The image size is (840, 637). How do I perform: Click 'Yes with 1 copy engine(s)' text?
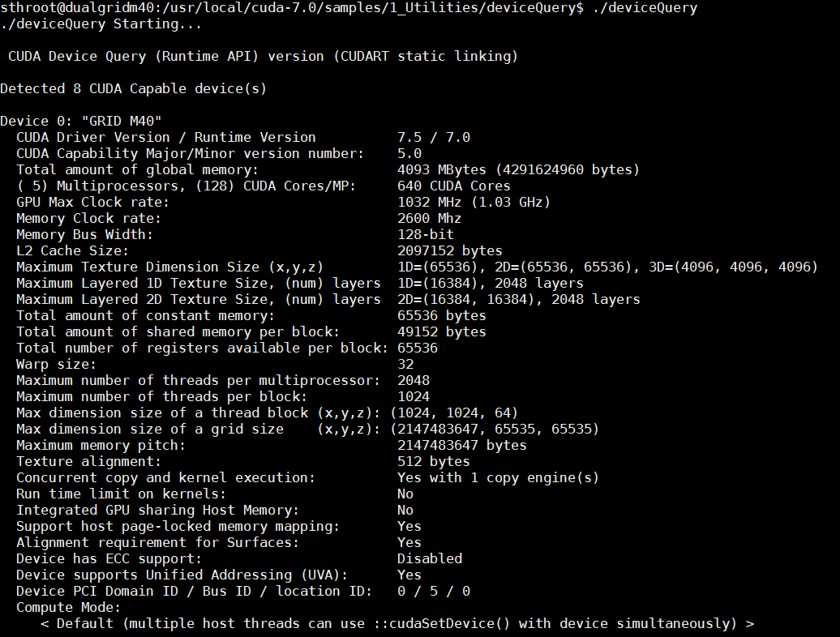tap(498, 477)
